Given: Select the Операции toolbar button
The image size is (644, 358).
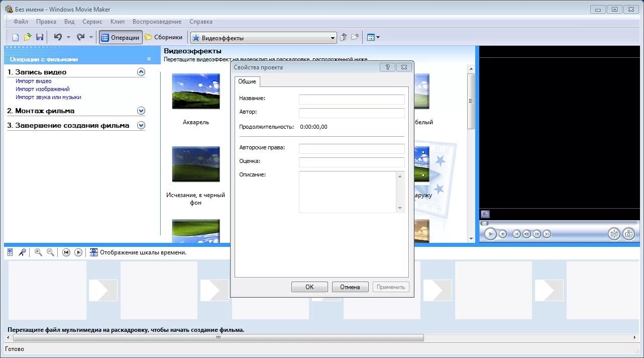Looking at the screenshot, I should (x=120, y=37).
